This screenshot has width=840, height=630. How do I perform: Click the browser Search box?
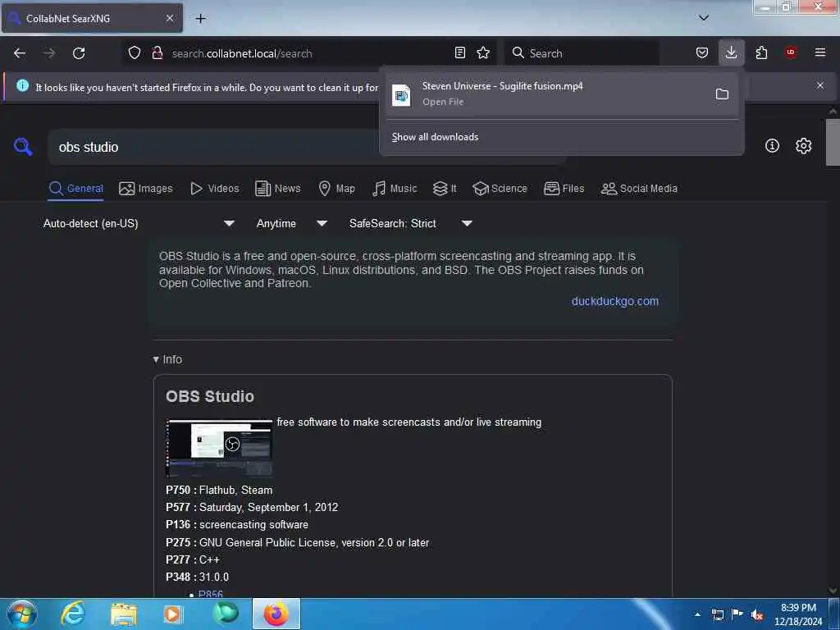point(582,53)
